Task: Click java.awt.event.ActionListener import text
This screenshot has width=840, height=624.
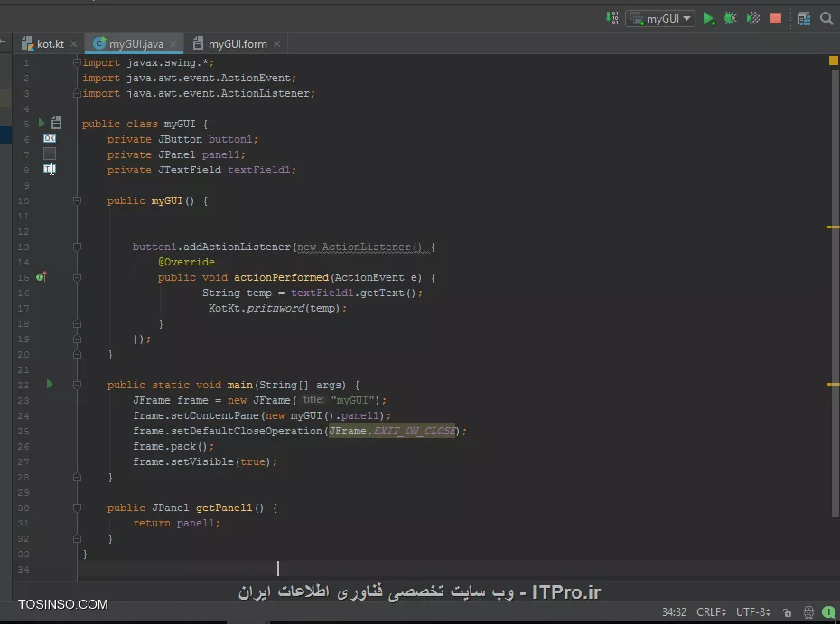Action: pyautogui.click(x=218, y=93)
